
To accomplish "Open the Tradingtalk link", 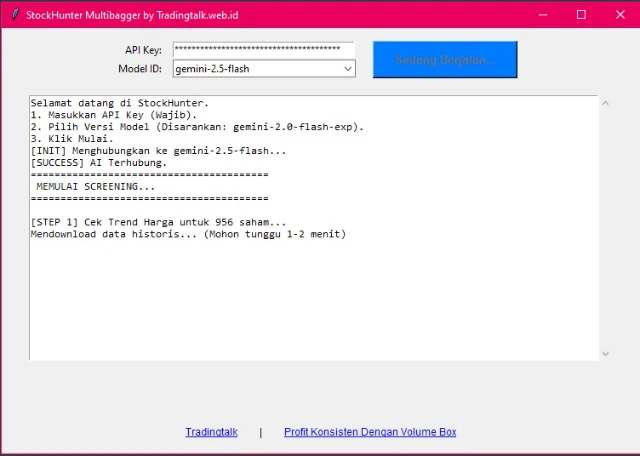I will (x=211, y=432).
